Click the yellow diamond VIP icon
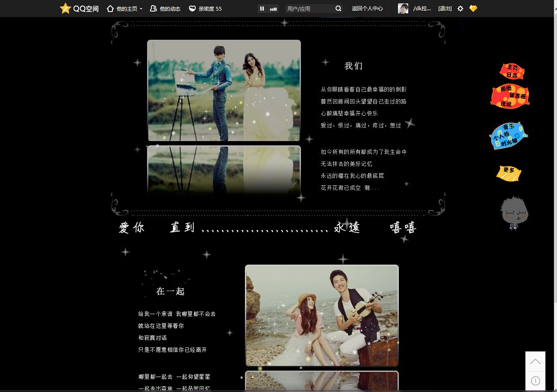This screenshot has width=557, height=392. 473,9
